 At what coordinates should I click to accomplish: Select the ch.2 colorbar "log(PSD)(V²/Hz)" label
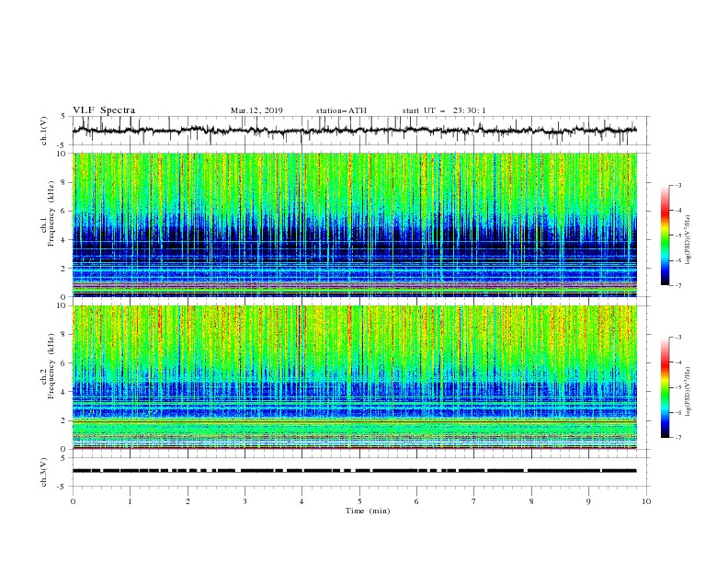pos(688,392)
